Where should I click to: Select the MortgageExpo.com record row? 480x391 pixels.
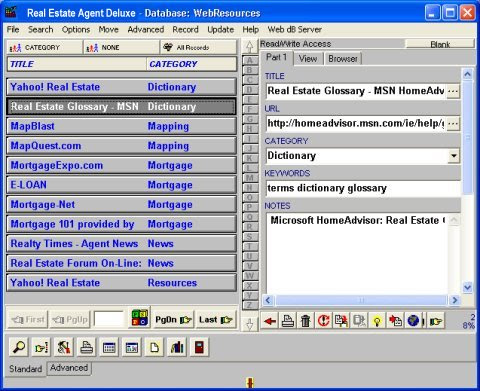(121, 165)
